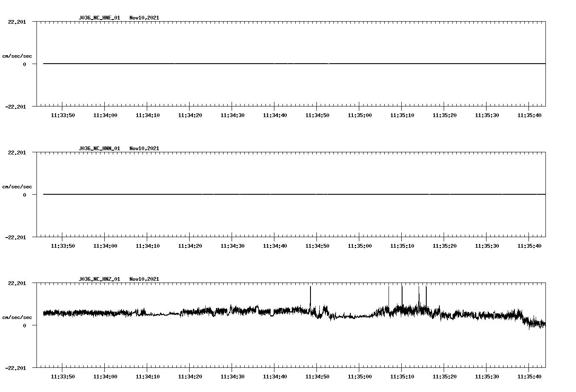Click the 0 axis label on the HNE plot
This screenshot has width=576, height=392.
point(25,64)
